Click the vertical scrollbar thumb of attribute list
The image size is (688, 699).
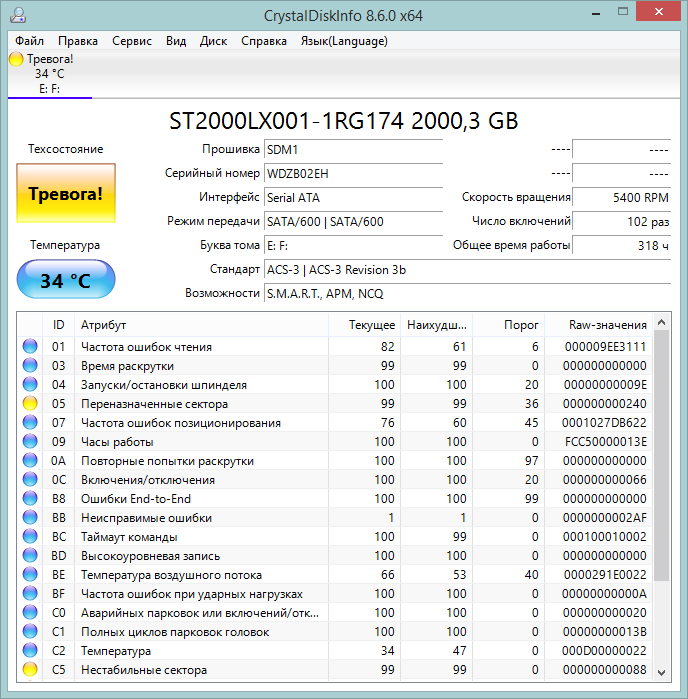click(x=662, y=456)
